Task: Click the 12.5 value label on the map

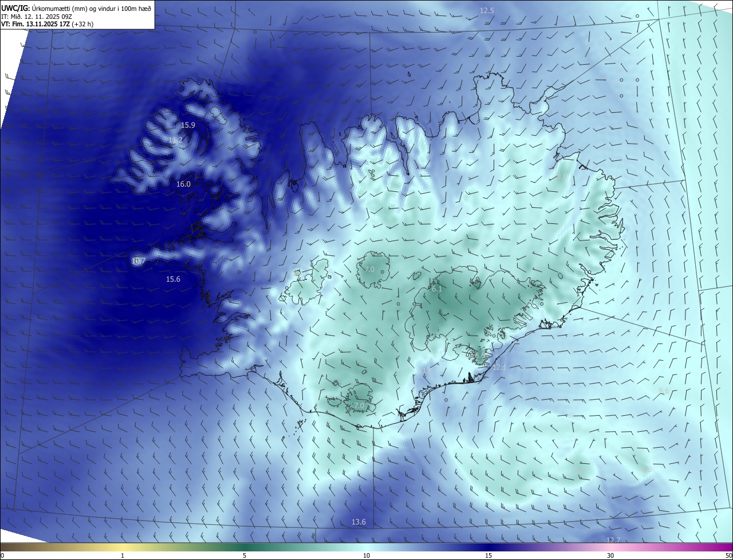Action: tap(487, 11)
